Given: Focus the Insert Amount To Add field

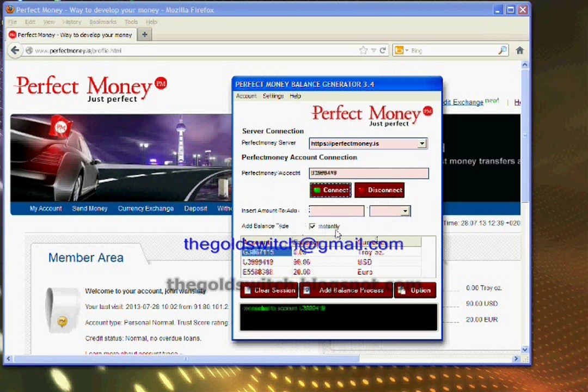Looking at the screenshot, I should point(336,211).
